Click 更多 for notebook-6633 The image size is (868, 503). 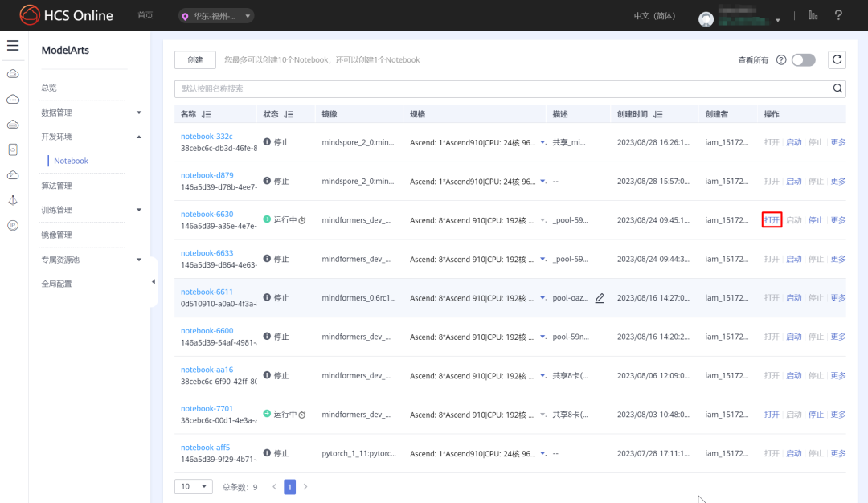tap(838, 259)
